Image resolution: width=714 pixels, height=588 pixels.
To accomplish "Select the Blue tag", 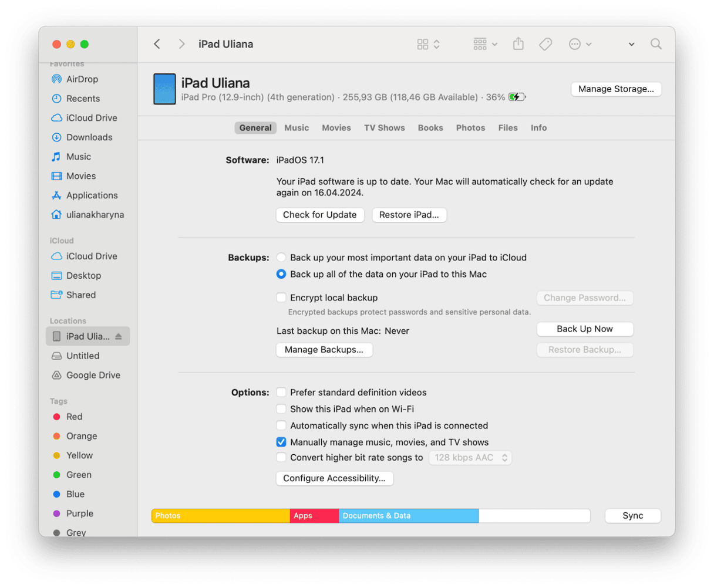I will pos(75,494).
